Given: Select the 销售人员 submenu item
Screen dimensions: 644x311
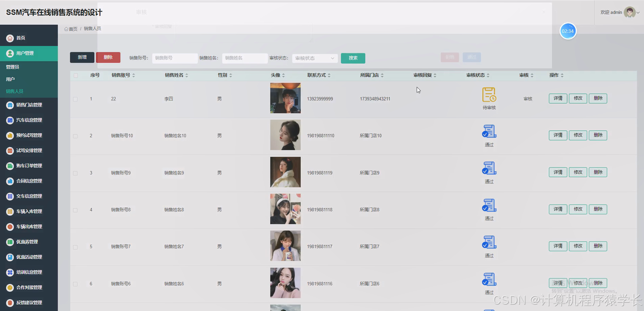Looking at the screenshot, I should [x=15, y=91].
